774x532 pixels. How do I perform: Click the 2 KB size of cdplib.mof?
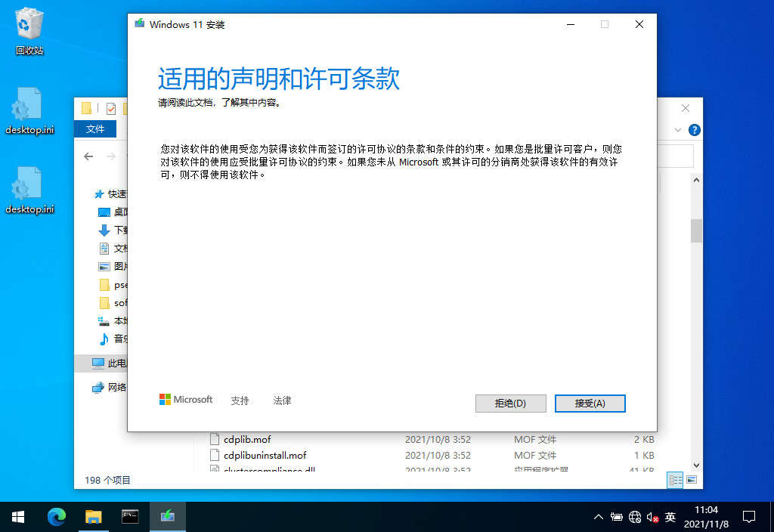click(x=644, y=439)
